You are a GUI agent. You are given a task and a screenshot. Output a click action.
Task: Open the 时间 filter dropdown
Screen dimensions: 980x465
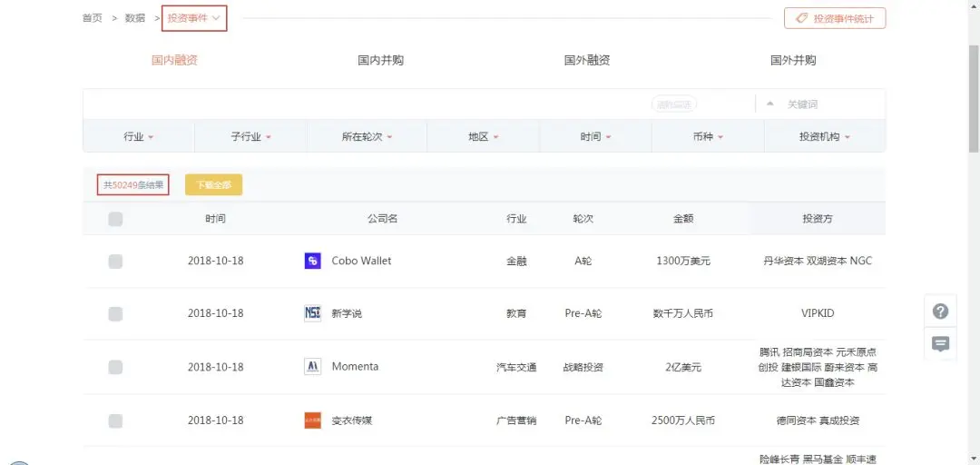tap(595, 136)
